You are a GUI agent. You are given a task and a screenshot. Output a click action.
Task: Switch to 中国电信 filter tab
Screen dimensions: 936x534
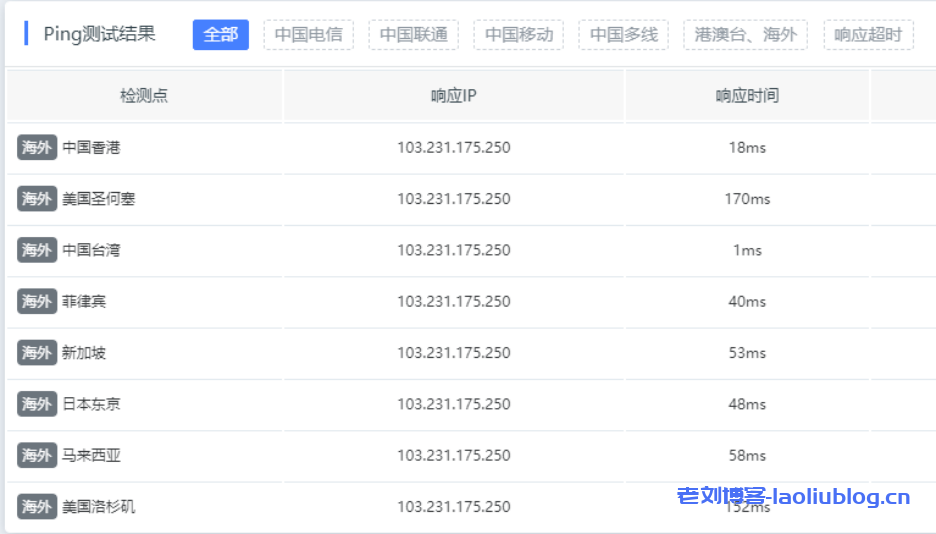click(x=308, y=34)
